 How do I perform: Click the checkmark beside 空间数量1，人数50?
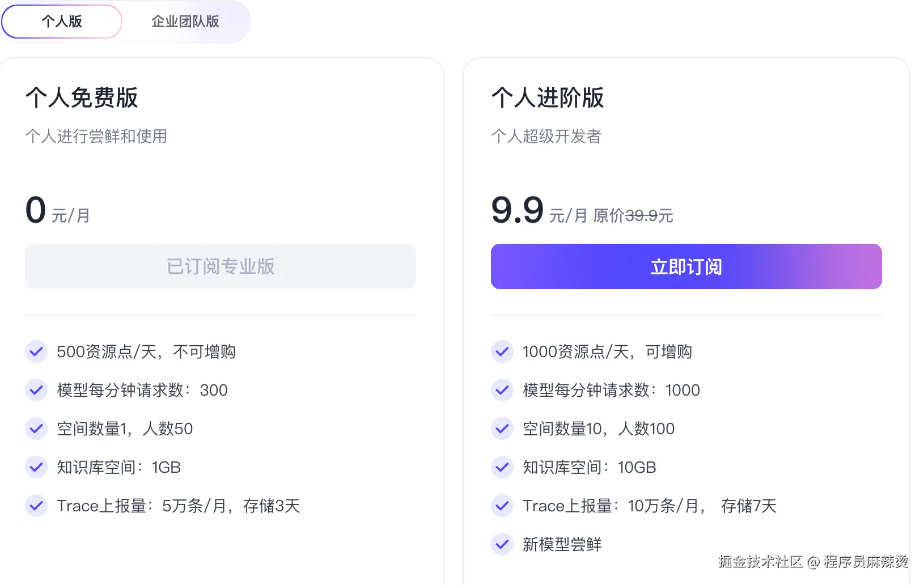point(36,429)
